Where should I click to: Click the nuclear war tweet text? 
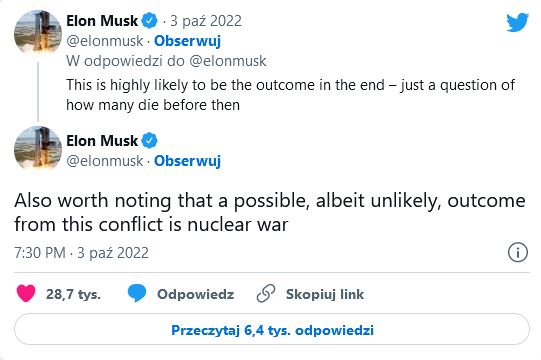tap(270, 212)
